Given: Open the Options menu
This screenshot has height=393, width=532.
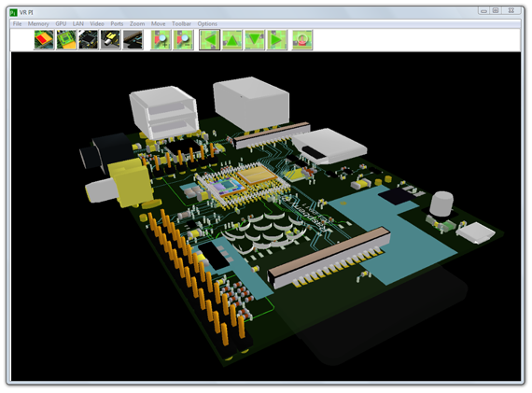Looking at the screenshot, I should pyautogui.click(x=207, y=23).
